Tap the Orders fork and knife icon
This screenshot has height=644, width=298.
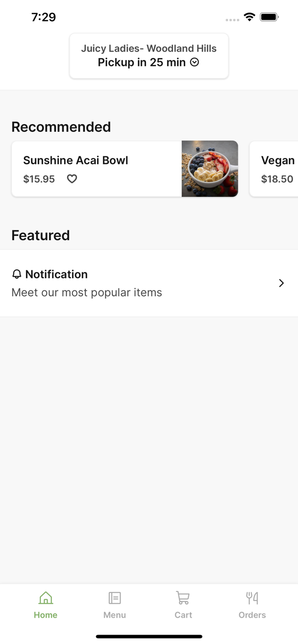(252, 598)
